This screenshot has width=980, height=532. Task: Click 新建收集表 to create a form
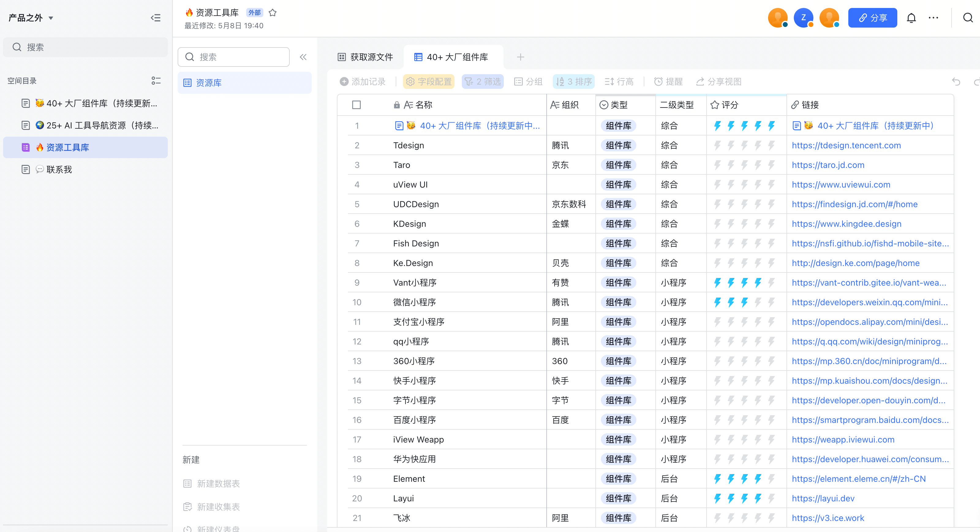[212, 507]
